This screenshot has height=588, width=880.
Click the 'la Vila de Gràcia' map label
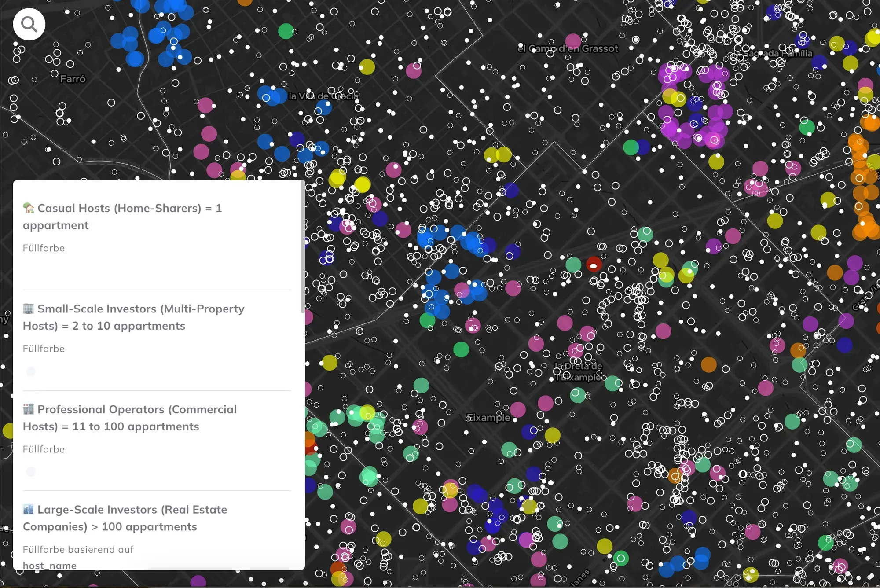323,96
